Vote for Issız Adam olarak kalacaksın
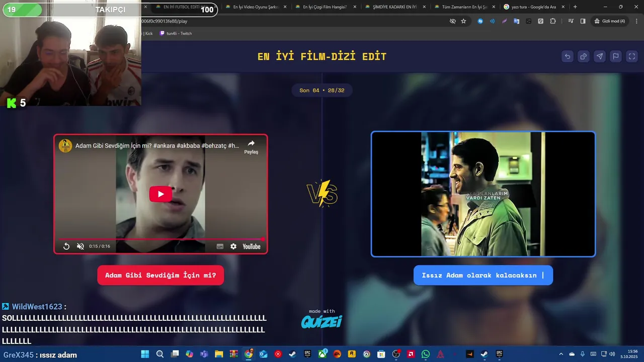Screen dimensions: 644x362 click(483, 275)
